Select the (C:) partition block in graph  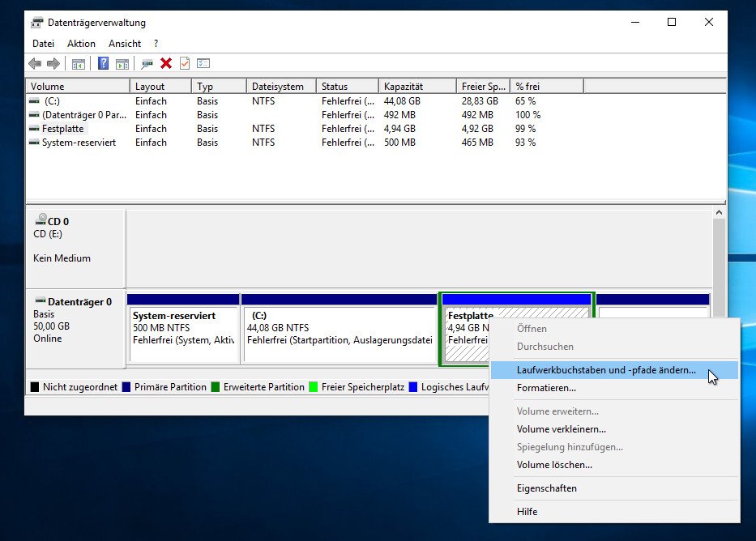click(336, 332)
